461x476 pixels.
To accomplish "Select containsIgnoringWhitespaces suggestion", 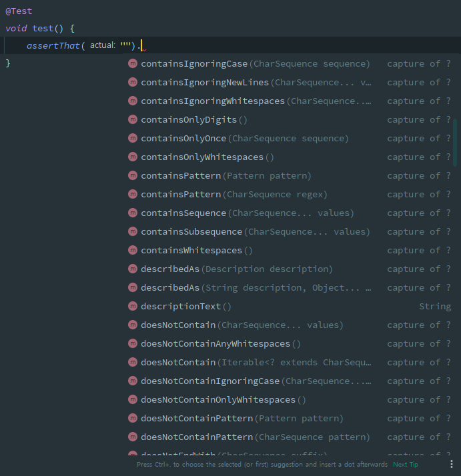I will coord(289,101).
